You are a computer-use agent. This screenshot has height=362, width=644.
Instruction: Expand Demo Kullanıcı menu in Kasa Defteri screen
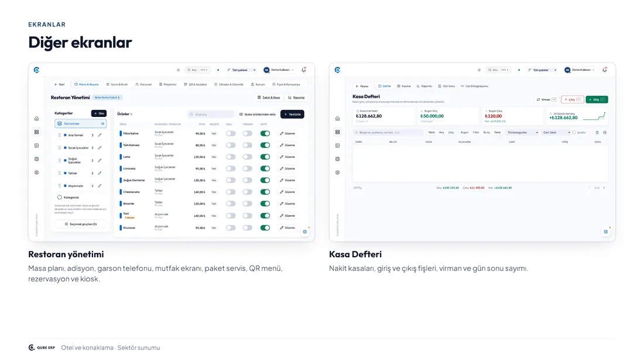coord(580,70)
